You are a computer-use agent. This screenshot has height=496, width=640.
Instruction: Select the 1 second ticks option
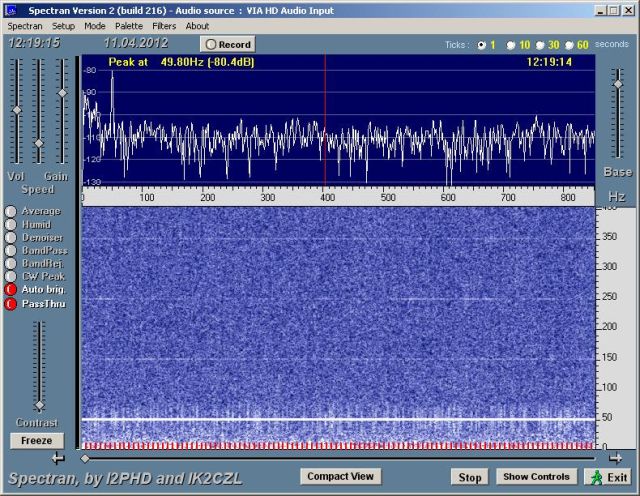482,45
